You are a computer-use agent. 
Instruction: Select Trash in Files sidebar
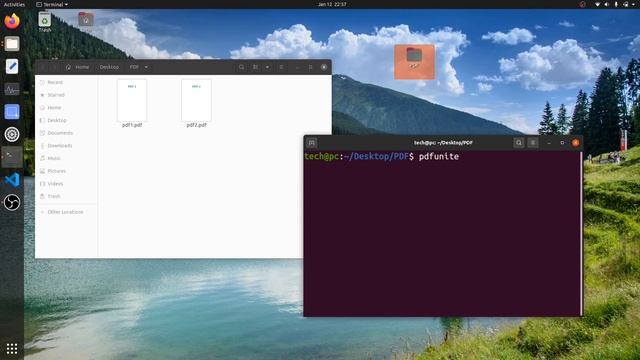[67, 196]
